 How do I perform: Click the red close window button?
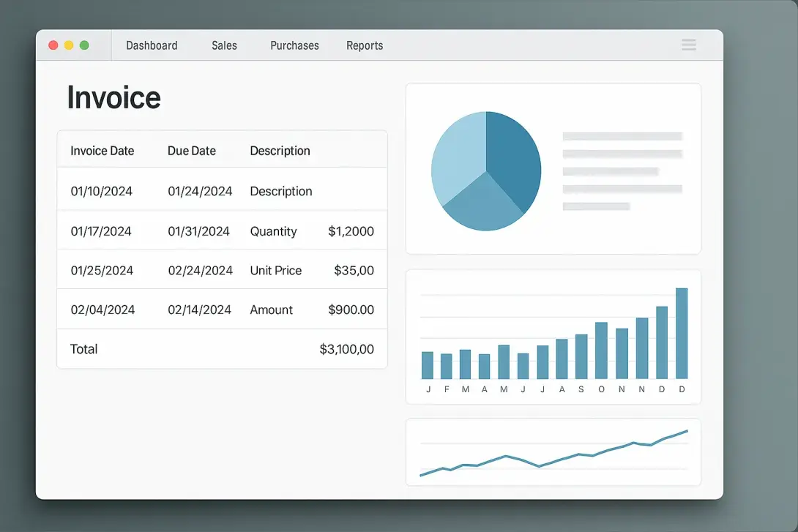click(53, 45)
